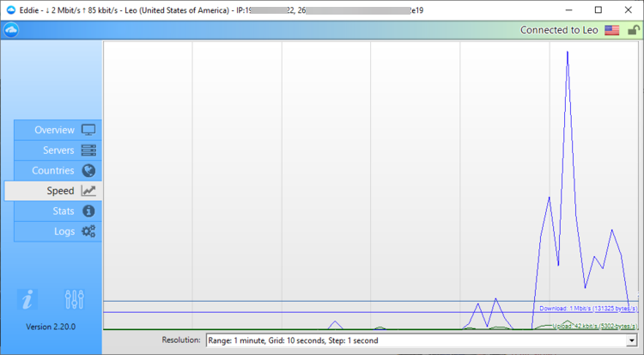Image resolution: width=644 pixels, height=355 pixels.
Task: Open the About info icon
Action: click(28, 299)
